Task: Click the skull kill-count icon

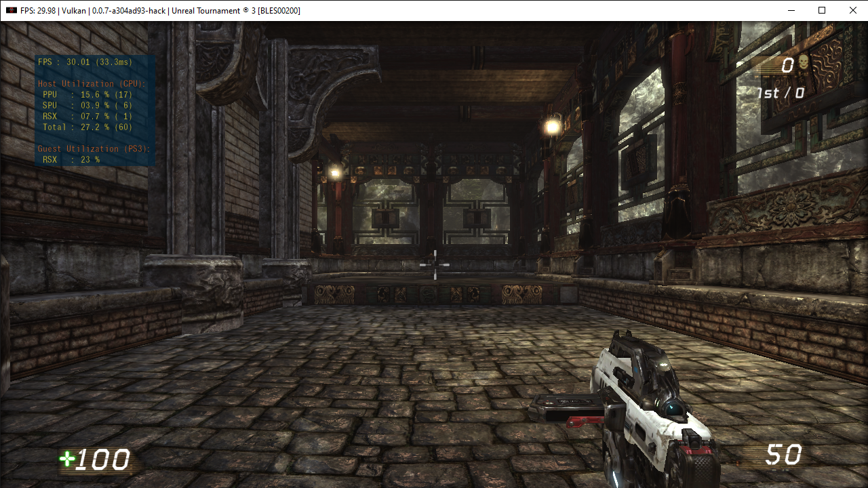Action: 804,63
